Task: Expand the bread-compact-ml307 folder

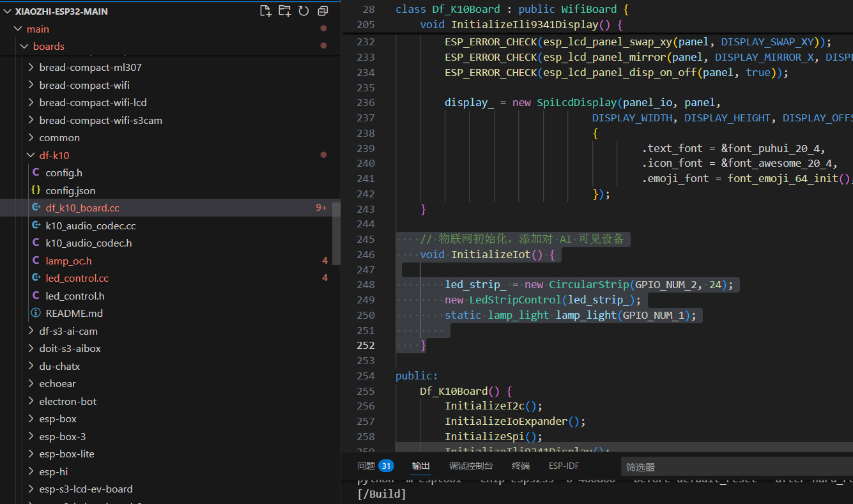Action: 32,67
